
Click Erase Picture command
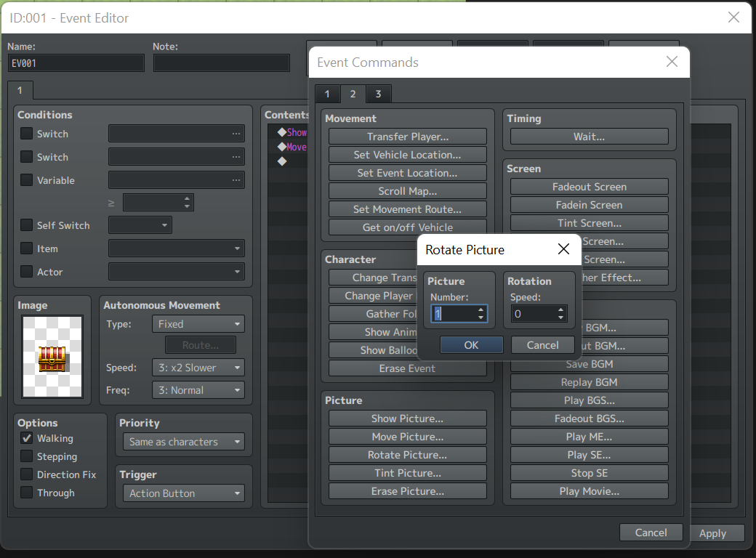point(407,491)
